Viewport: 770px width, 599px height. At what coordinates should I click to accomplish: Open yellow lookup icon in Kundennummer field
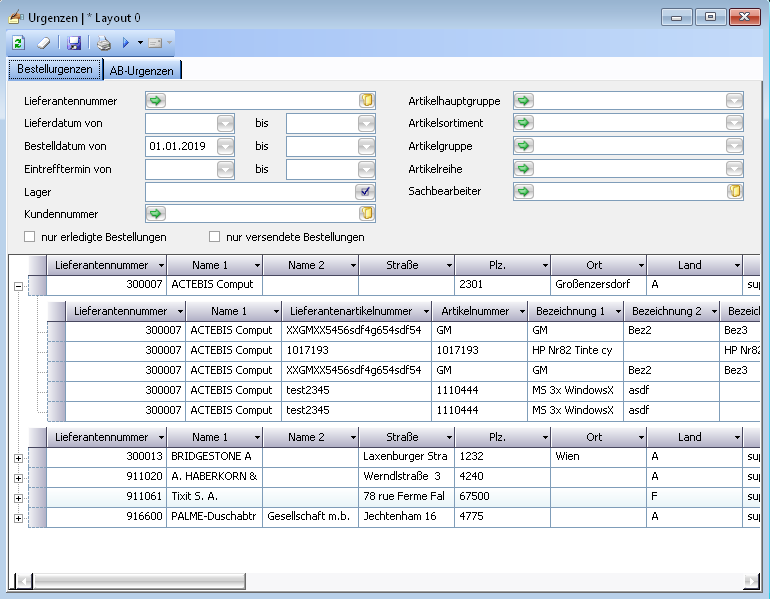[x=366, y=213]
